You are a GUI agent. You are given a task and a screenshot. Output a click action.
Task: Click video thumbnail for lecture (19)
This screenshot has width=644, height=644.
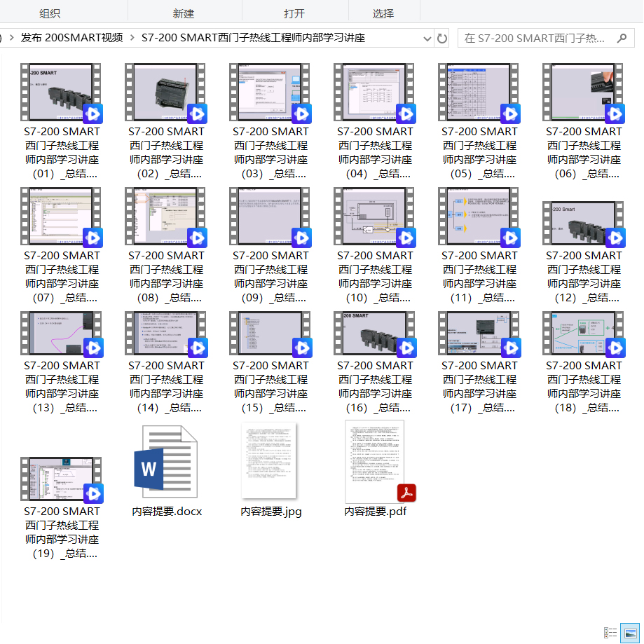tap(61, 480)
